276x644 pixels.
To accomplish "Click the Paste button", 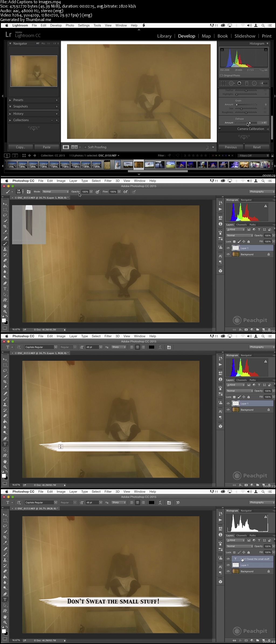I will tap(47, 147).
